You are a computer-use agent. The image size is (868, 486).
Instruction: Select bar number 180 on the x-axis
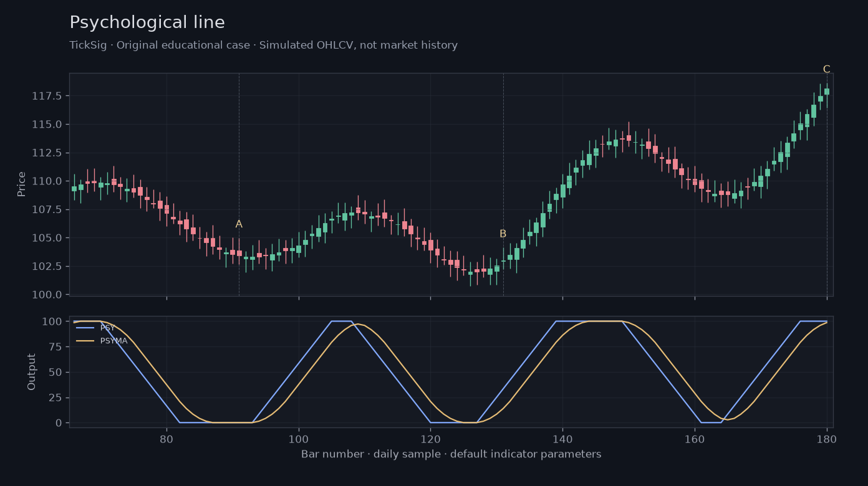pyautogui.click(x=827, y=438)
